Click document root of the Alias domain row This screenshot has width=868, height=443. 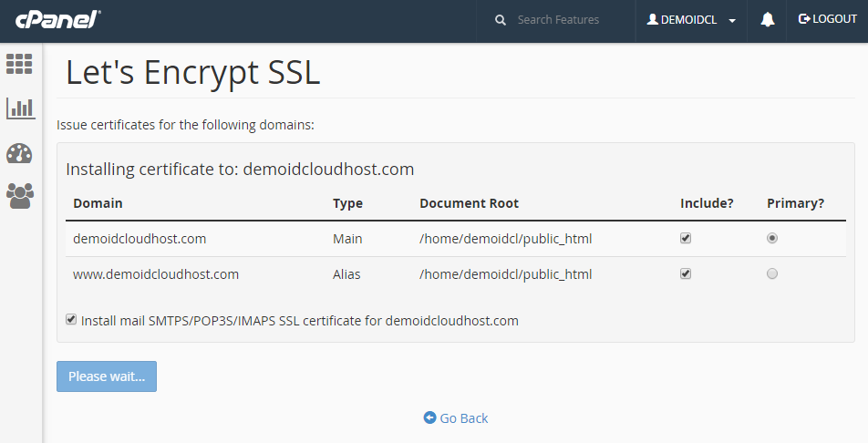[505, 274]
